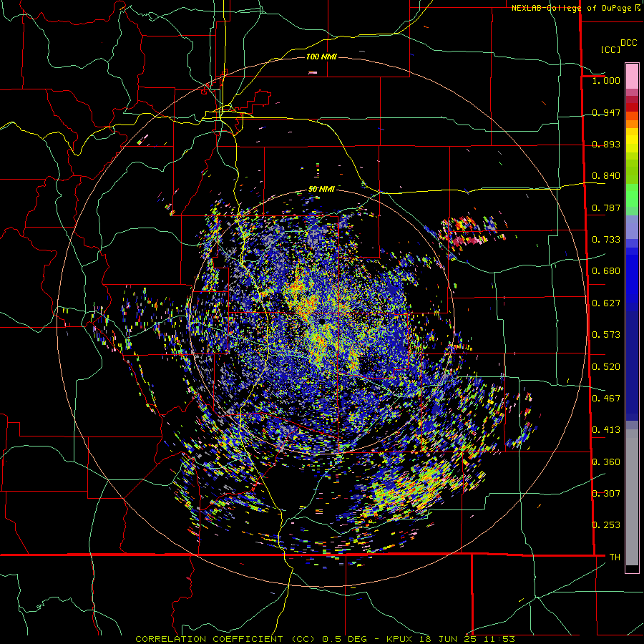This screenshot has height=644, width=644.
Task: Pick the lavender band on the color scale
Action: pos(632,227)
